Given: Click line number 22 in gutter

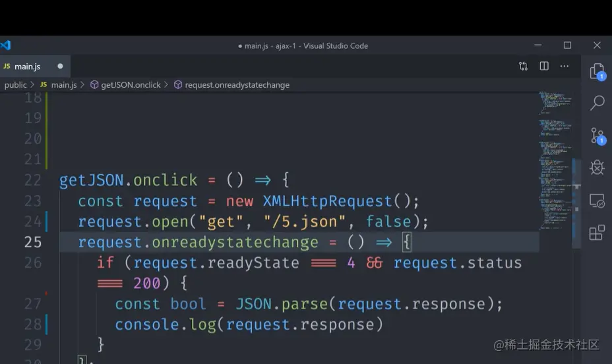Looking at the screenshot, I should [x=33, y=180].
